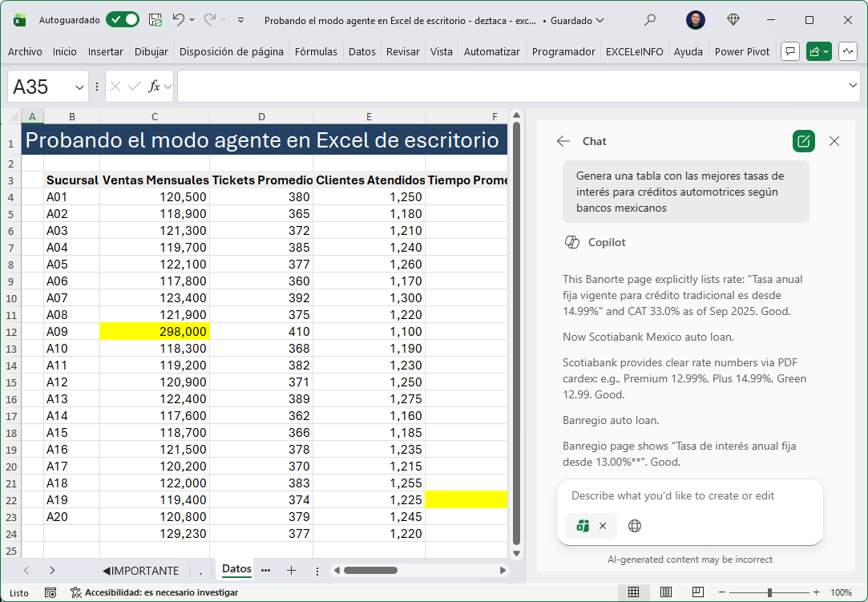Viewport: 868px width, 602px height.
Task: Click the save icon in the title bar
Action: pos(155,20)
